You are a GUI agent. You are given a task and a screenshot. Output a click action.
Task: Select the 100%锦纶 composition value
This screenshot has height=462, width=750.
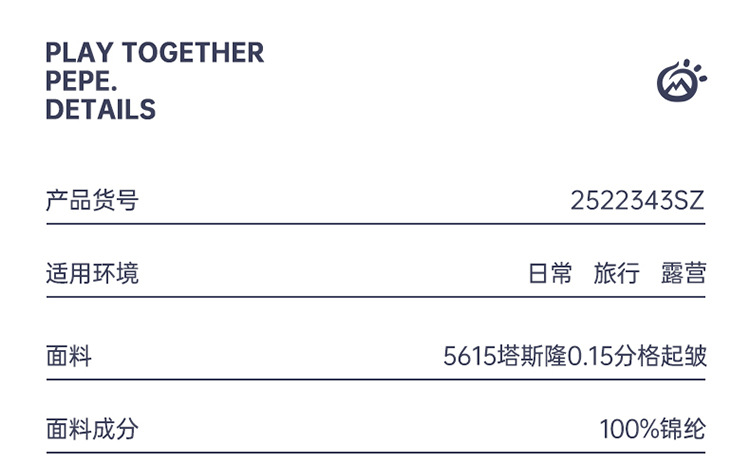click(x=652, y=430)
